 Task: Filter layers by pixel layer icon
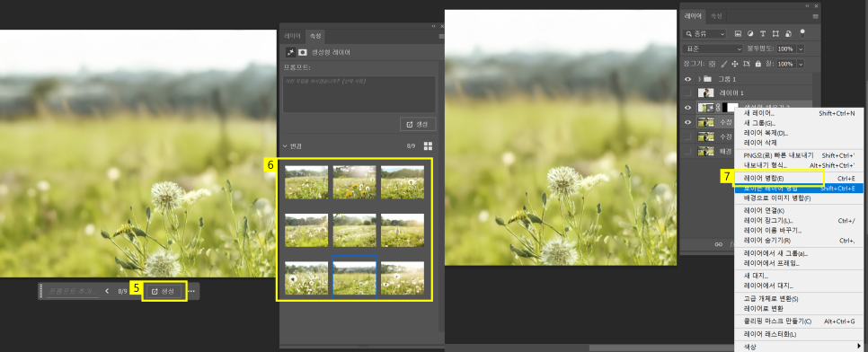tap(739, 34)
